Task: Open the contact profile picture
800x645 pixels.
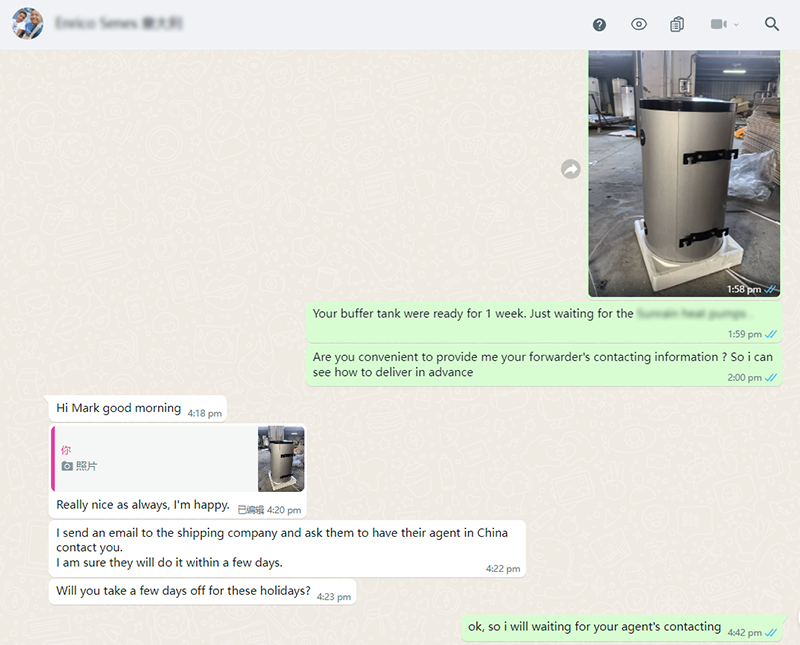Action: click(x=28, y=23)
